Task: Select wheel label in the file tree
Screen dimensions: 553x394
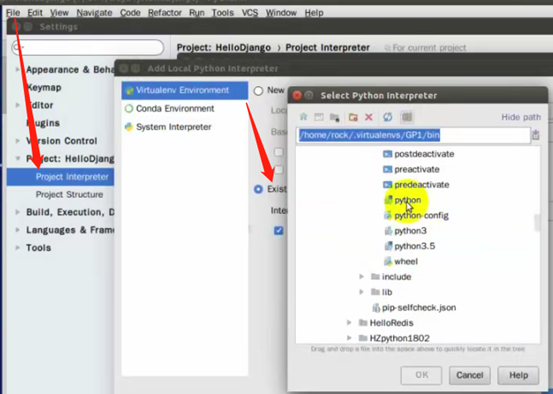Action: click(x=406, y=261)
